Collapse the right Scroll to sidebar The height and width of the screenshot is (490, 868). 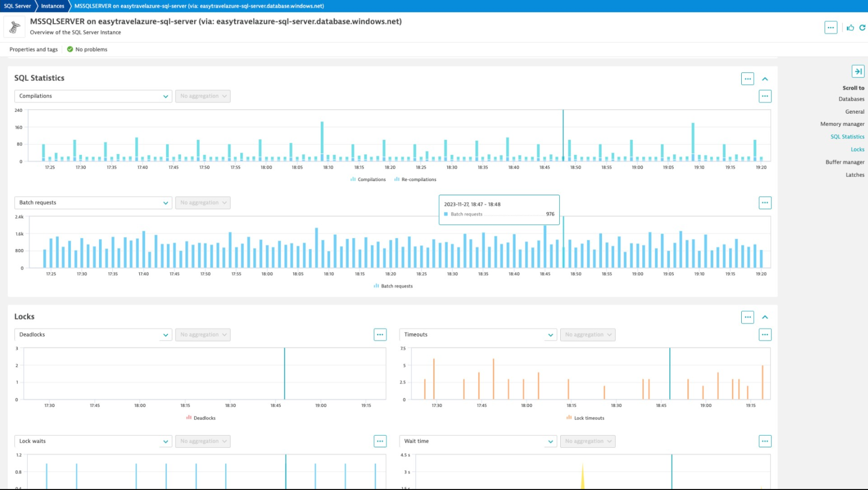point(857,71)
